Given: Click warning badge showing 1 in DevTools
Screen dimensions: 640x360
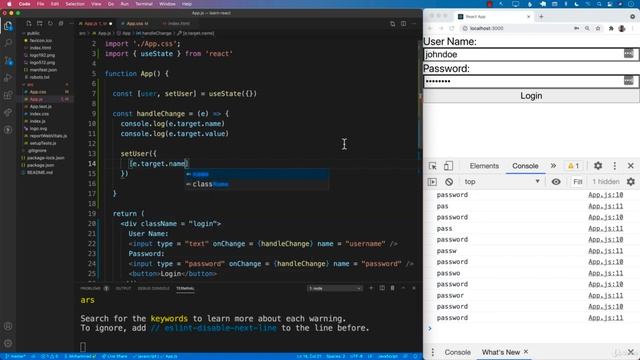Looking at the screenshot, I should (x=573, y=166).
